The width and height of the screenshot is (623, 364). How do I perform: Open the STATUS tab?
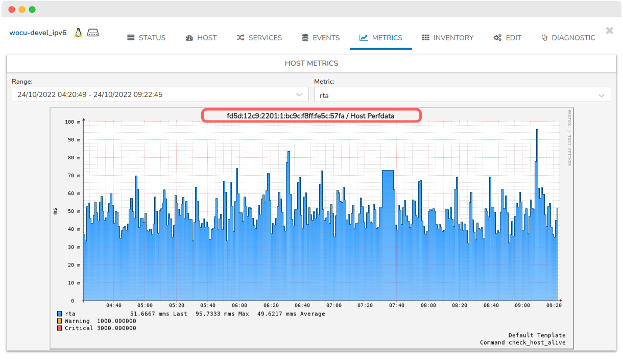click(146, 38)
